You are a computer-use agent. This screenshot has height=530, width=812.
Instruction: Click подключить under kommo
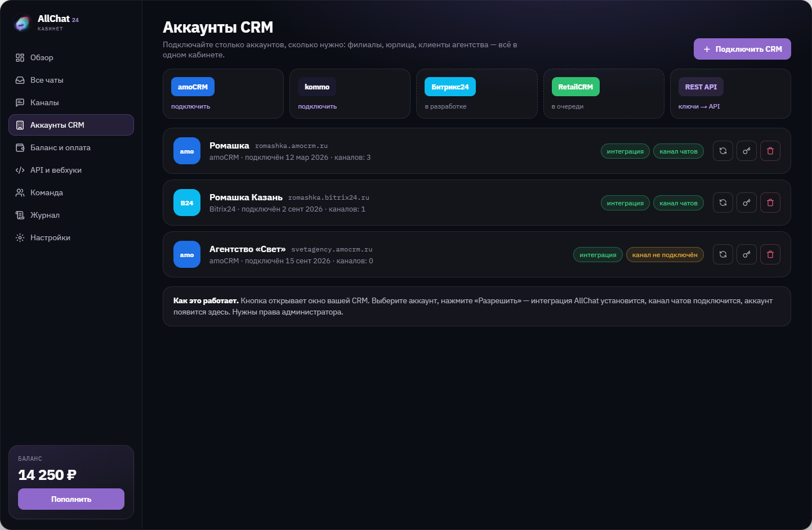[317, 106]
